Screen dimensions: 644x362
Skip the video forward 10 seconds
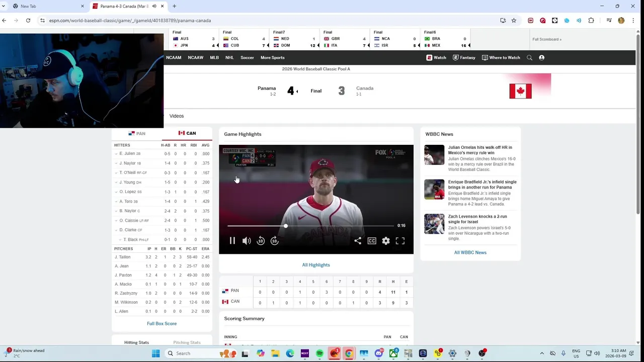[274, 241]
